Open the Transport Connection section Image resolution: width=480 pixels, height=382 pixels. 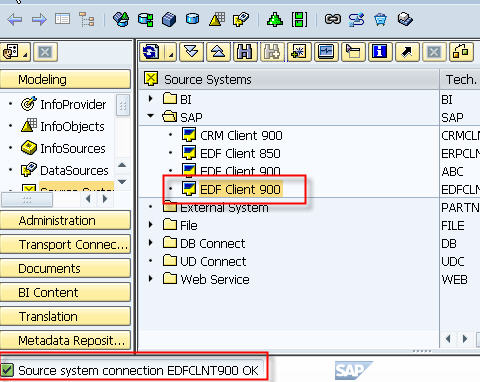coord(65,244)
